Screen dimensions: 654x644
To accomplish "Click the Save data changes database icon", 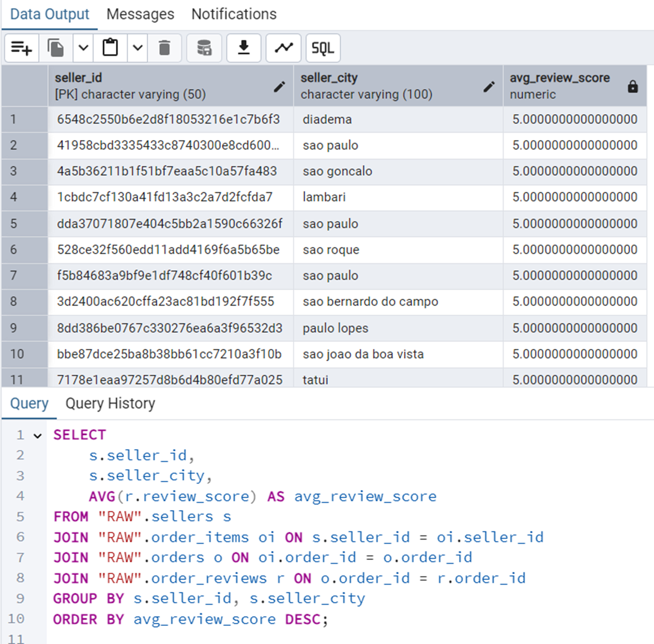I will click(x=204, y=48).
